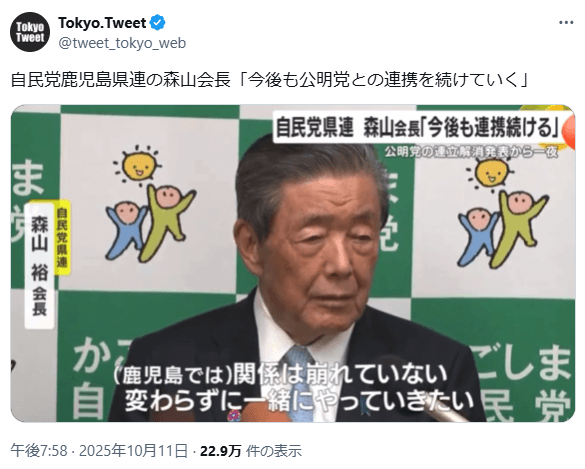The height and width of the screenshot is (469, 585).
Task: Click the 森山 裕 会長 caption label
Action: click(x=39, y=266)
